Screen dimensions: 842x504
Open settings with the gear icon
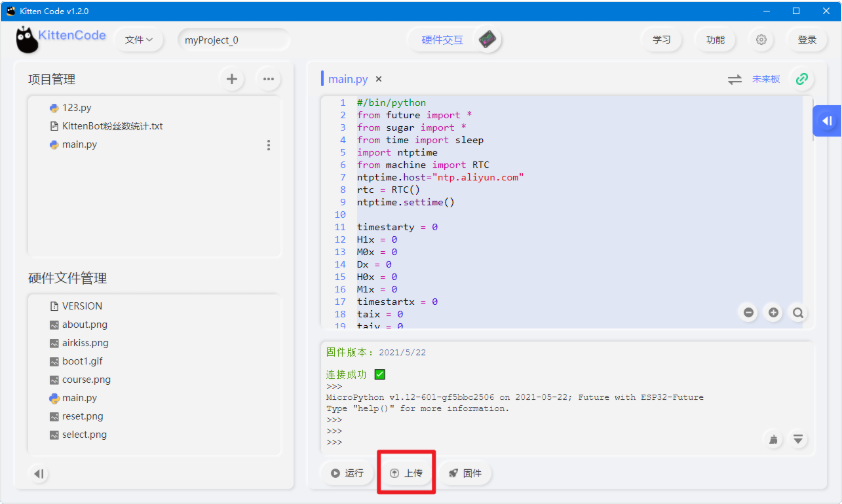761,40
